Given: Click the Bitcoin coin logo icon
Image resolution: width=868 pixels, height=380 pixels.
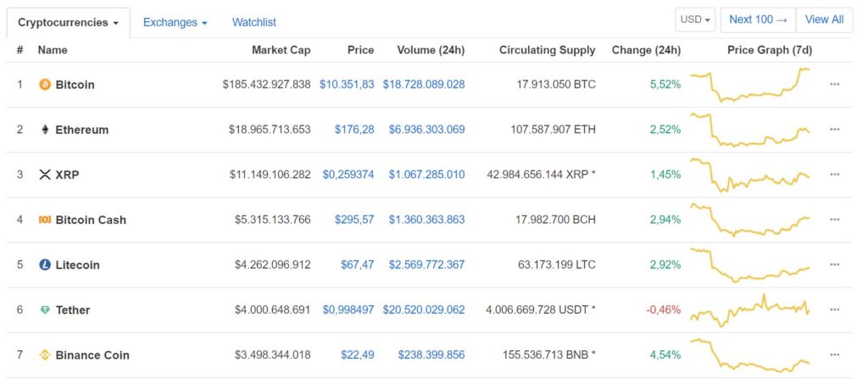Looking at the screenshot, I should [x=45, y=85].
